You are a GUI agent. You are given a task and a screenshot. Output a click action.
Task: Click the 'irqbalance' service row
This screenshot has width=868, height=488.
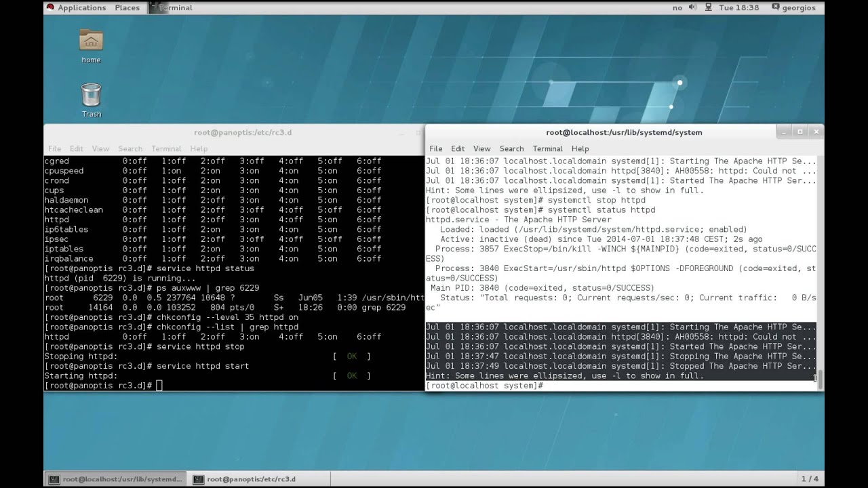213,259
